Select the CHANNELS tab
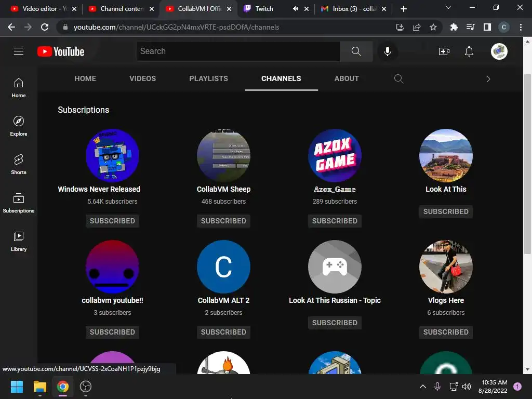This screenshot has width=532, height=399. [281, 79]
